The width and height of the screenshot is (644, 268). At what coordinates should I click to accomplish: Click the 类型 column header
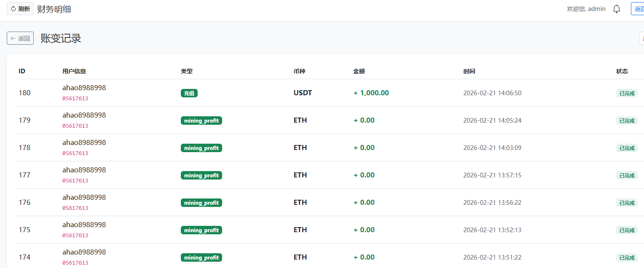click(x=187, y=71)
